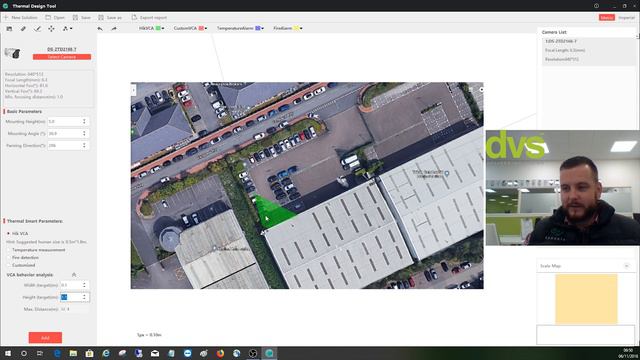Adjust the Height target stepper arrows
Viewport: 640px width, 360px height.
click(x=84, y=297)
